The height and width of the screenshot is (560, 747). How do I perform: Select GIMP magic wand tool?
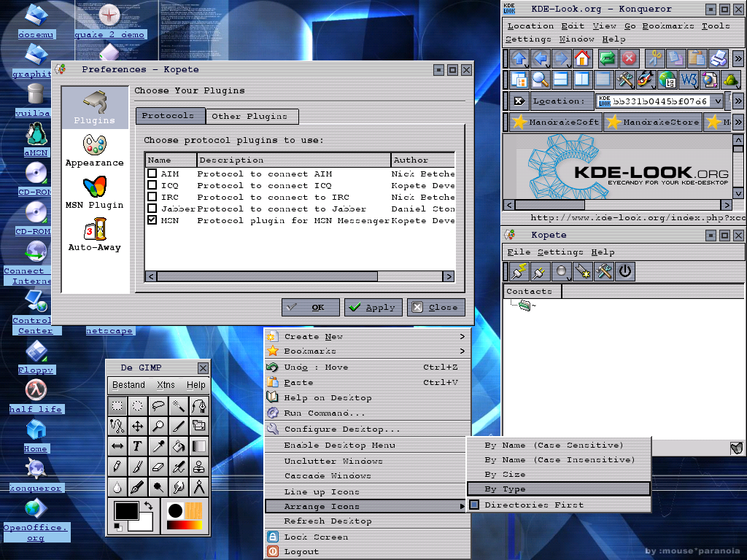(179, 405)
